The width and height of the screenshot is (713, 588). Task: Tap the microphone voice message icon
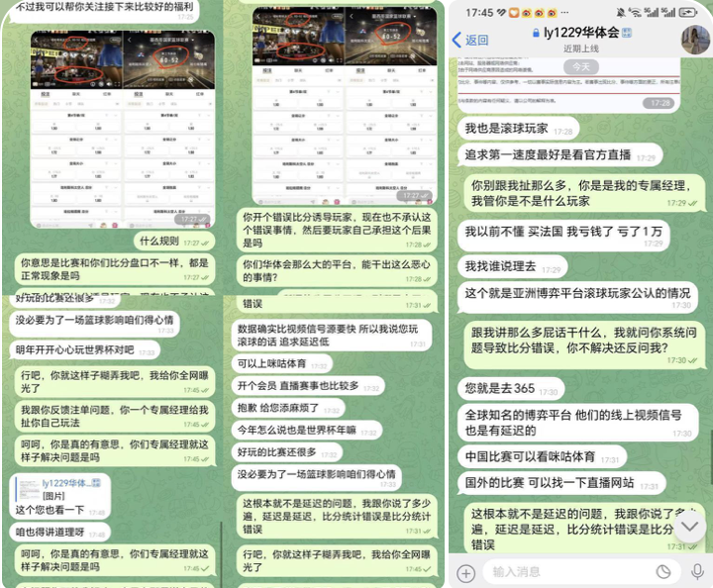[x=697, y=571]
